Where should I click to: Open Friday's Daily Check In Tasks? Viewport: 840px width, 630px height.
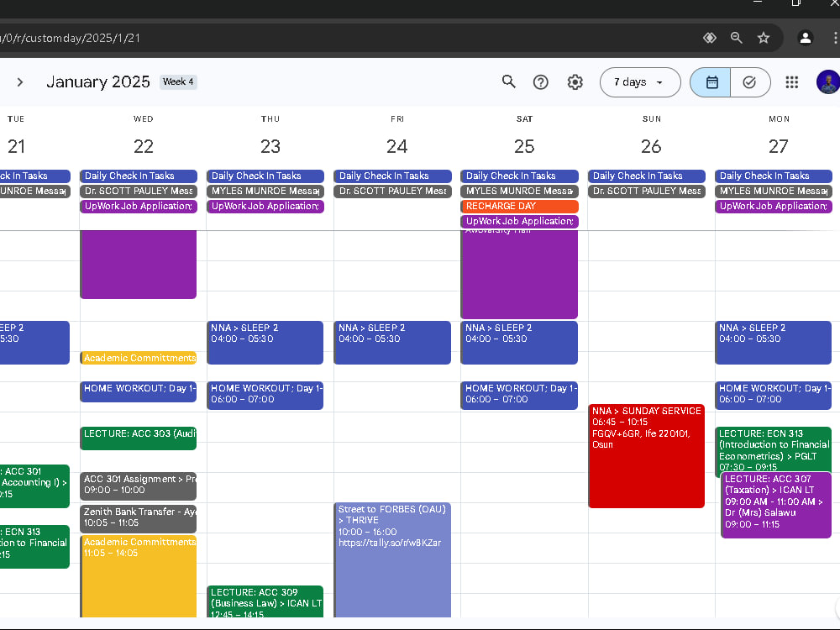pyautogui.click(x=392, y=176)
